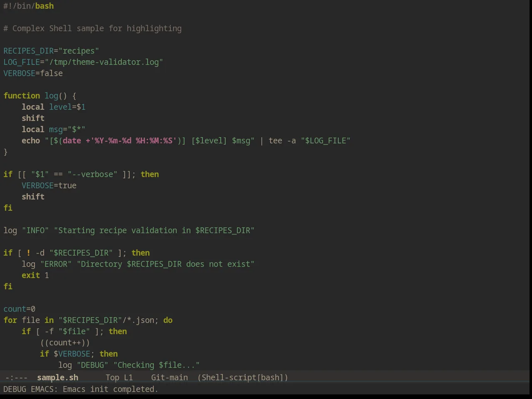This screenshot has height=399, width=532.
Task: Click the RECIPES_DIR variable assignment line
Action: 51,51
